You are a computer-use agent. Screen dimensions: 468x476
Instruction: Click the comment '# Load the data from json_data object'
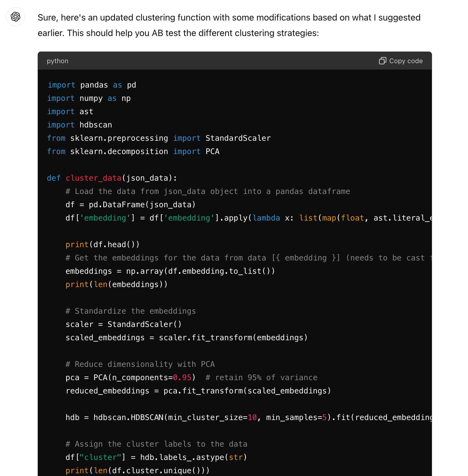208,191
